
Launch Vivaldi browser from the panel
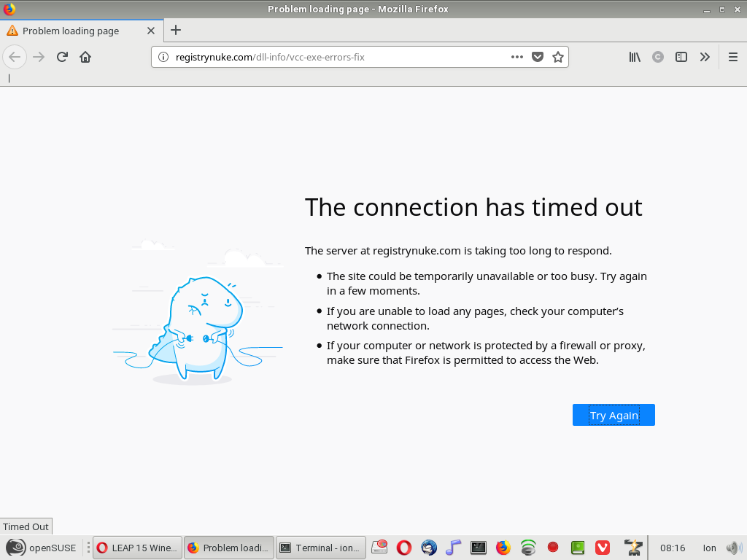(x=602, y=548)
